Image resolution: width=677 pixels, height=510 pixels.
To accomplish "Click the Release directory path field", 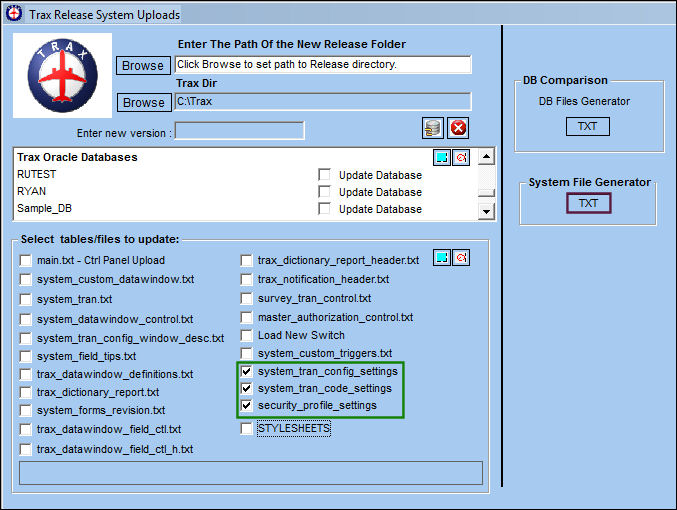I will click(323, 64).
